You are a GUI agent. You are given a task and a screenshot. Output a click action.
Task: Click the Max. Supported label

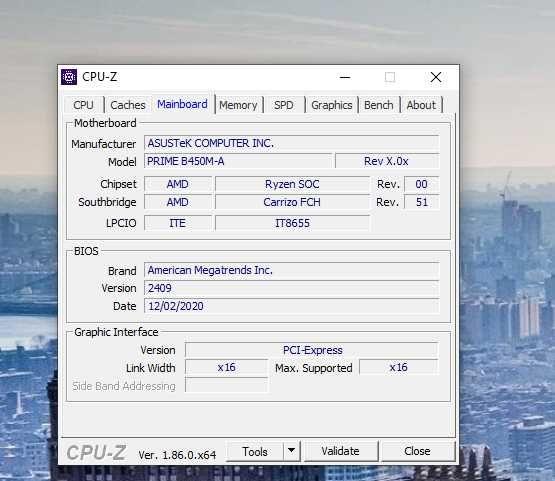click(x=314, y=368)
